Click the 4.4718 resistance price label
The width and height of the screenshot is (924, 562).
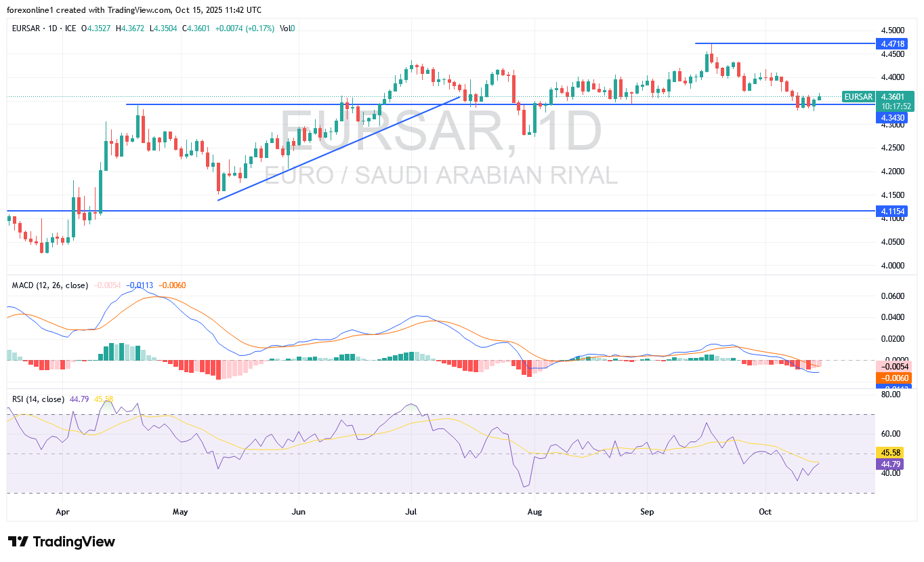[892, 43]
